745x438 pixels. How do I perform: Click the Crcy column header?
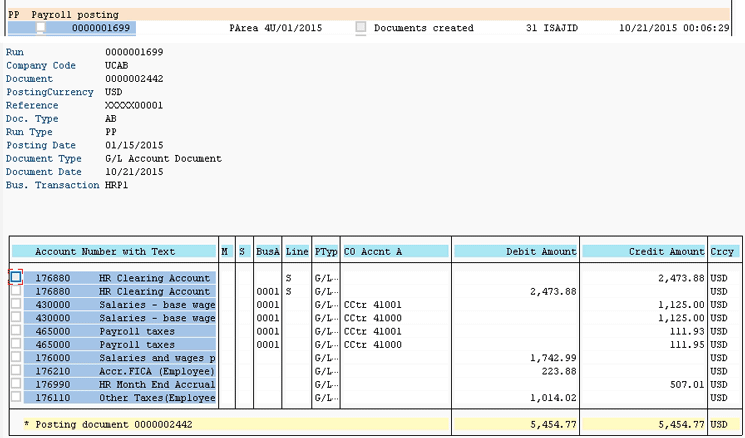pos(721,251)
